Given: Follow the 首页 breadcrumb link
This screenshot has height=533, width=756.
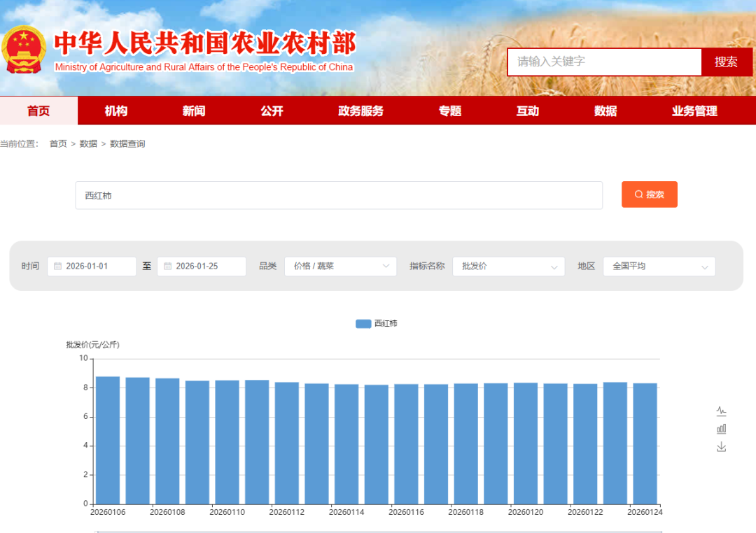Looking at the screenshot, I should [58, 143].
